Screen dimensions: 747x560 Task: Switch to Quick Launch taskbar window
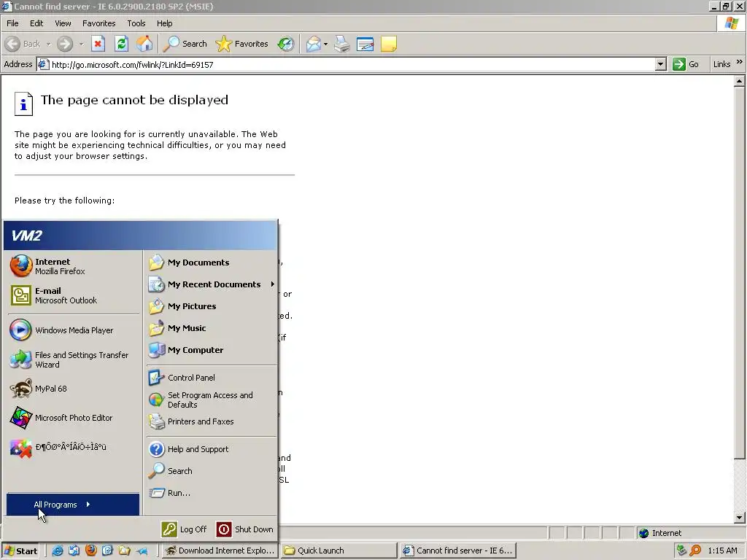[338, 551]
